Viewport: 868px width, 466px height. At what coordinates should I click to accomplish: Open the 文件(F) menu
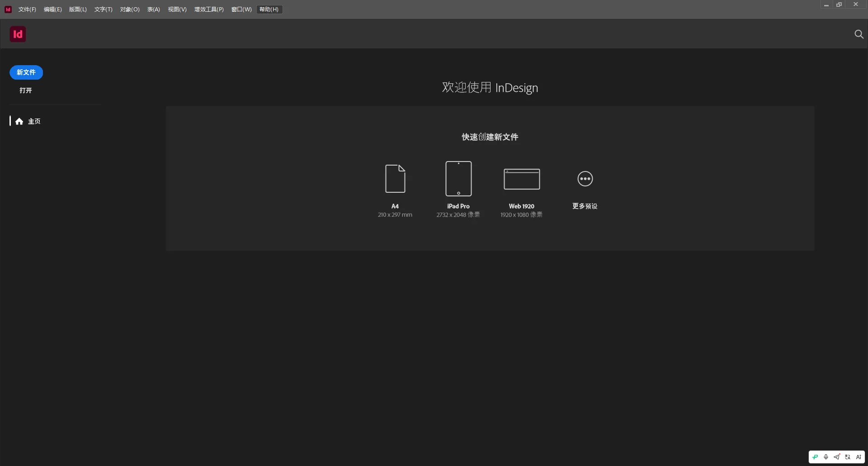point(27,10)
